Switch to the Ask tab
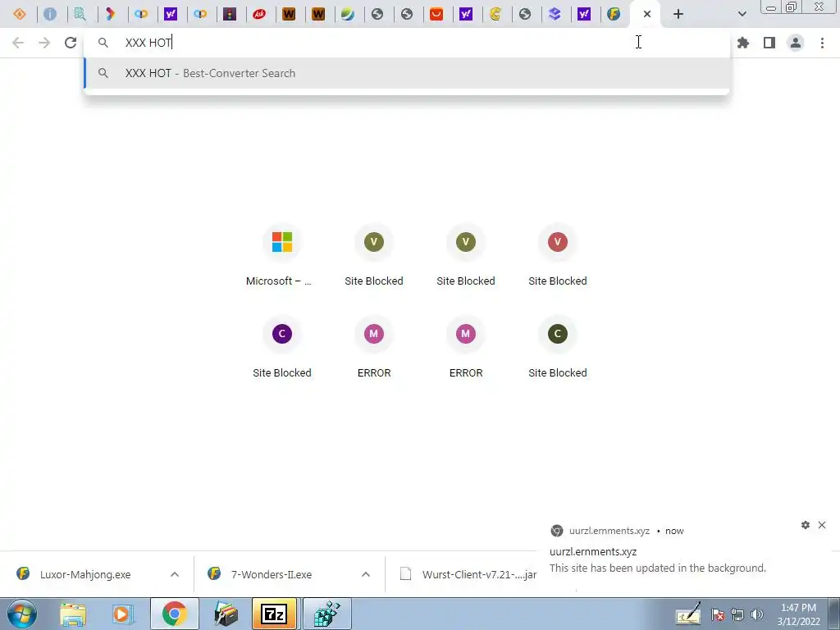Image resolution: width=840 pixels, height=630 pixels. coord(259,14)
